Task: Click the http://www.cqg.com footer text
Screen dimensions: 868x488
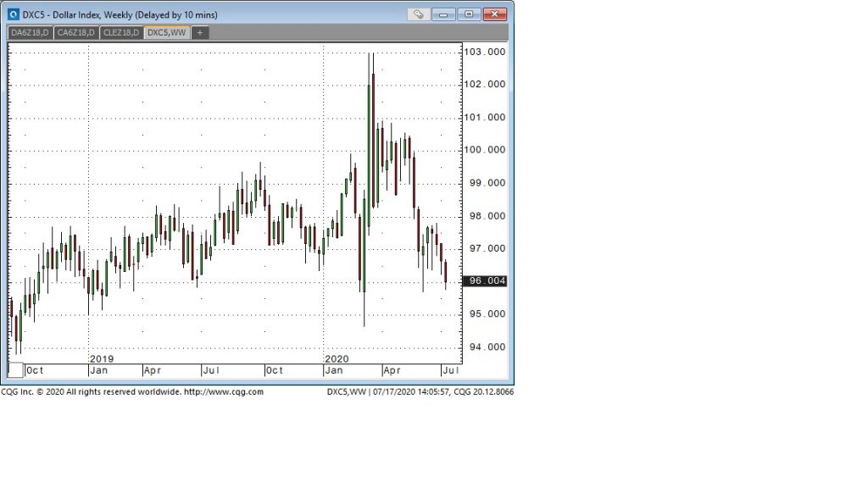Action: [224, 391]
